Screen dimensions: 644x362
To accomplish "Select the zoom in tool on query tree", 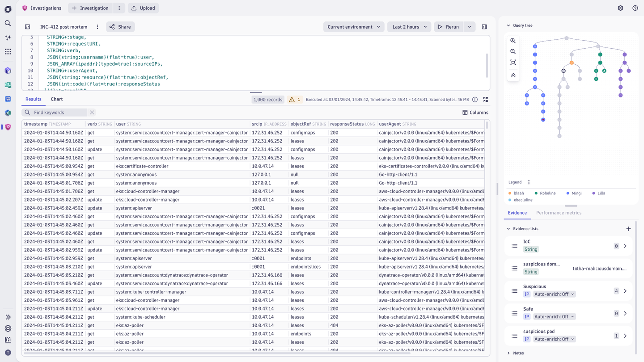I will pyautogui.click(x=513, y=40).
